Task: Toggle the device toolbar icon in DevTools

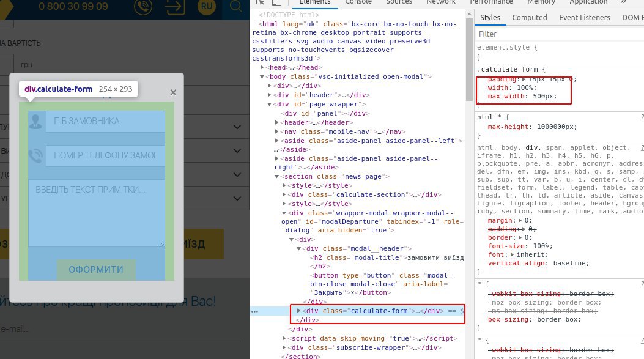Action: click(x=277, y=2)
